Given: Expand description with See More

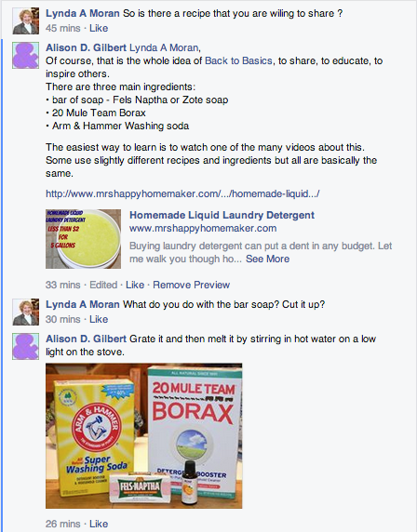Looking at the screenshot, I should click(x=267, y=259).
